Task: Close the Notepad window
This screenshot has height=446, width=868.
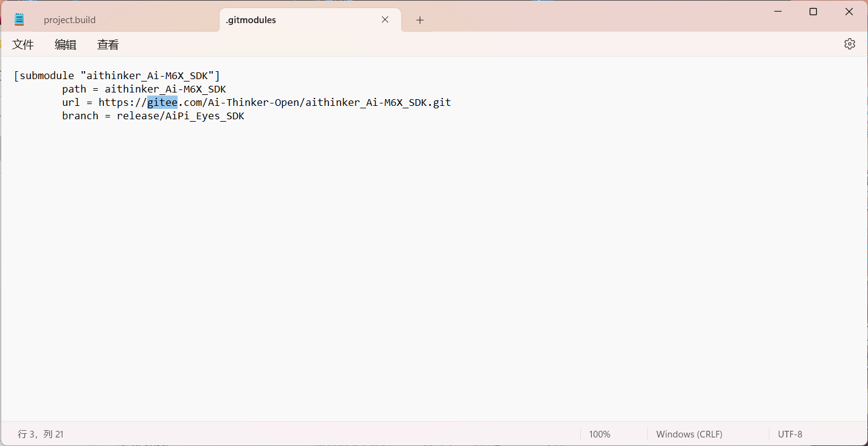Action: (849, 12)
